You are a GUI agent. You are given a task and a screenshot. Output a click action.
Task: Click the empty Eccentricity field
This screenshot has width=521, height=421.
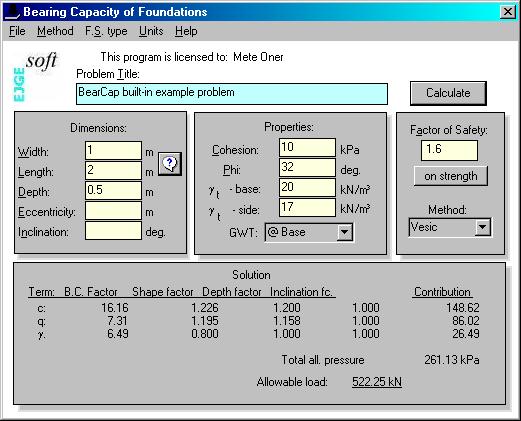pos(113,211)
